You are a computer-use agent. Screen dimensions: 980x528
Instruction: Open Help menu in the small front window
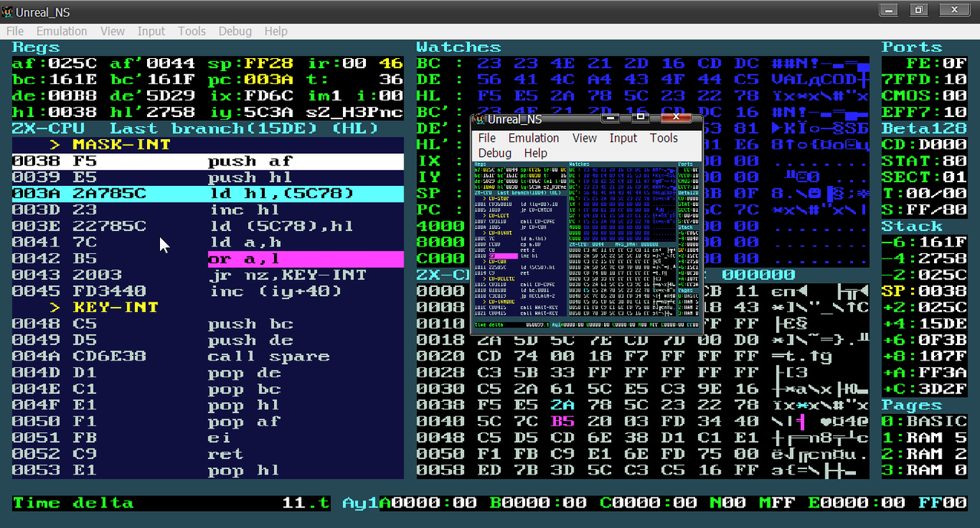pyautogui.click(x=535, y=153)
